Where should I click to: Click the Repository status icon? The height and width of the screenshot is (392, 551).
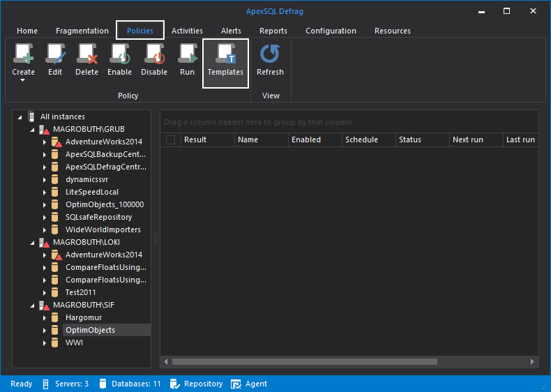(174, 384)
